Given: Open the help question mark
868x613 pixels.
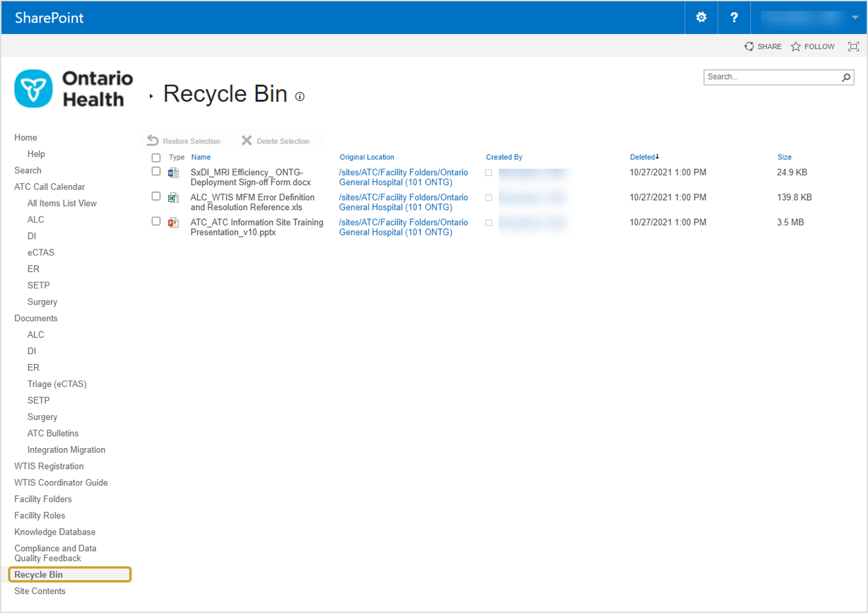Looking at the screenshot, I should 734,17.
